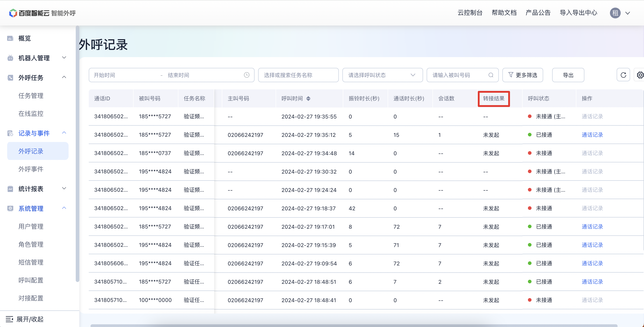Open 云控制台 link in header
644x327 pixels.
[x=470, y=13]
